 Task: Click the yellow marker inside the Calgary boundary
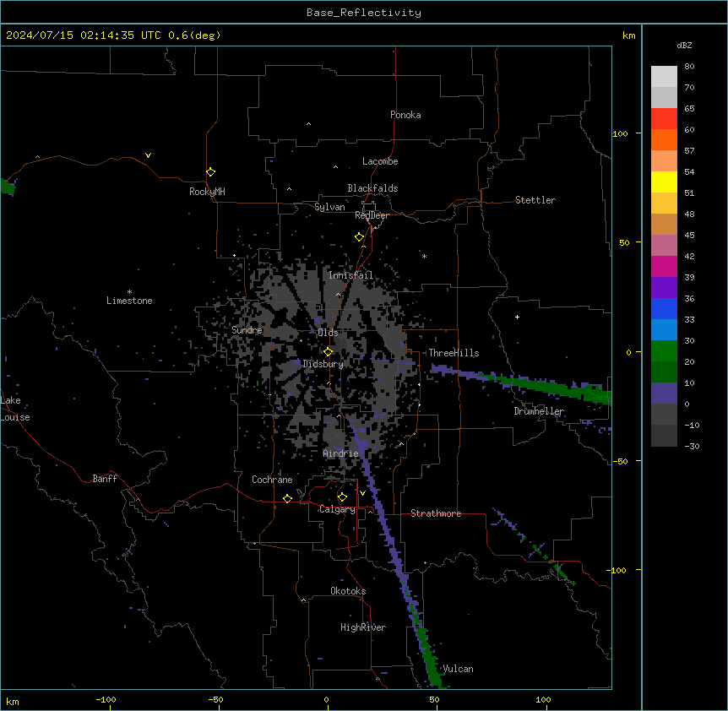342,497
